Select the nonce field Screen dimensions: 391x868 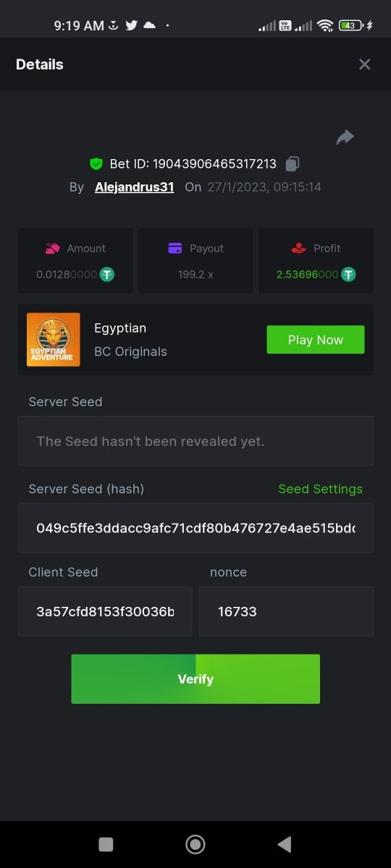[x=286, y=611]
